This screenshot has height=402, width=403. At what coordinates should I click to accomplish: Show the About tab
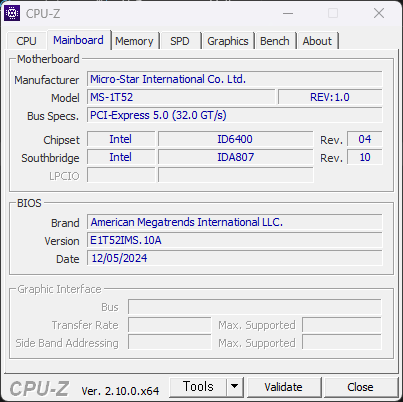(317, 41)
